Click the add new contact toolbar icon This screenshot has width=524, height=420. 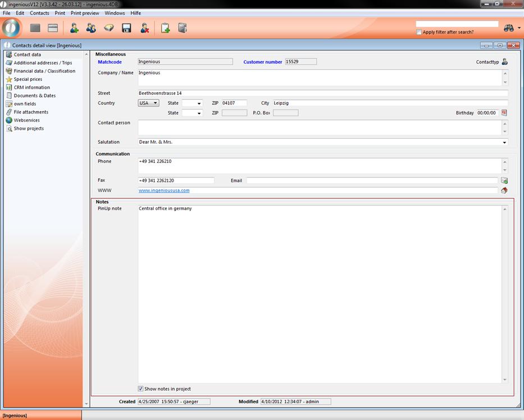74,28
